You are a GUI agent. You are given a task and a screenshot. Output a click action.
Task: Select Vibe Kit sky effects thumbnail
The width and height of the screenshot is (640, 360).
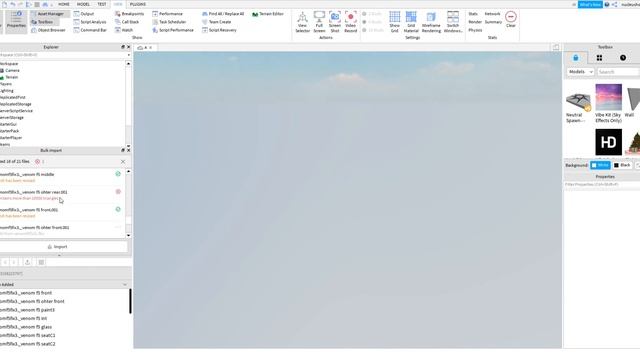(609, 97)
